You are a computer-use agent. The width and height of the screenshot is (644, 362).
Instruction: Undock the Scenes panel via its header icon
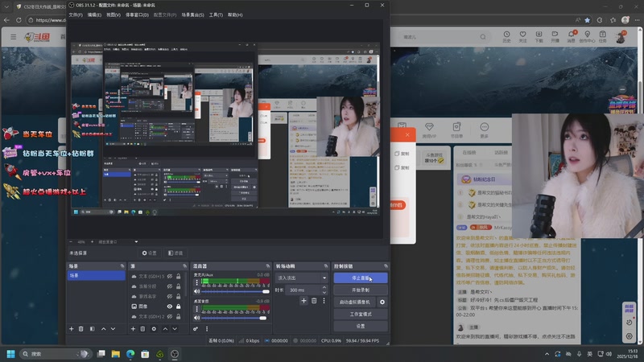pos(122,266)
